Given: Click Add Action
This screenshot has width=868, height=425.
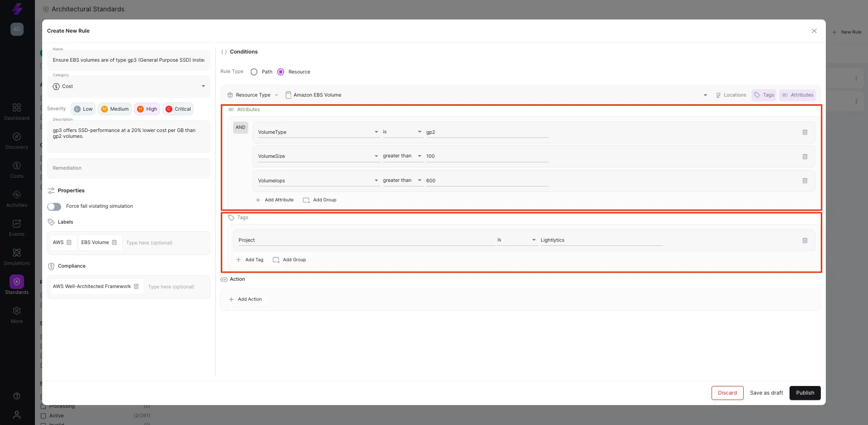Looking at the screenshot, I should (246, 299).
